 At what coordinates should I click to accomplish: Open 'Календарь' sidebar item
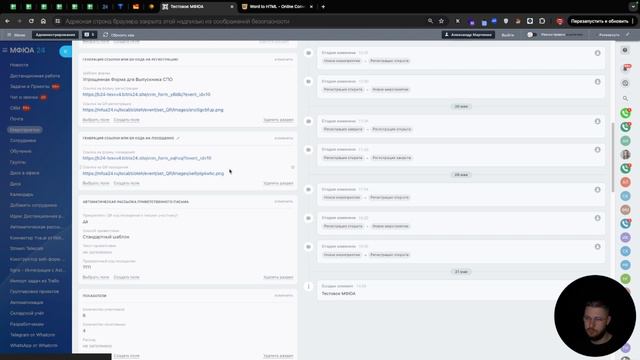click(x=22, y=195)
